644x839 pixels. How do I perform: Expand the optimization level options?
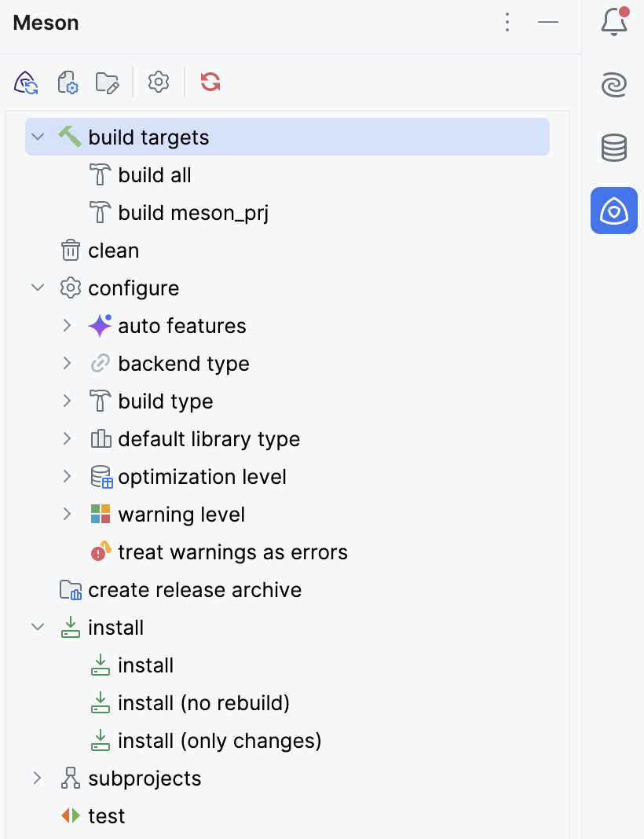pos(68,476)
